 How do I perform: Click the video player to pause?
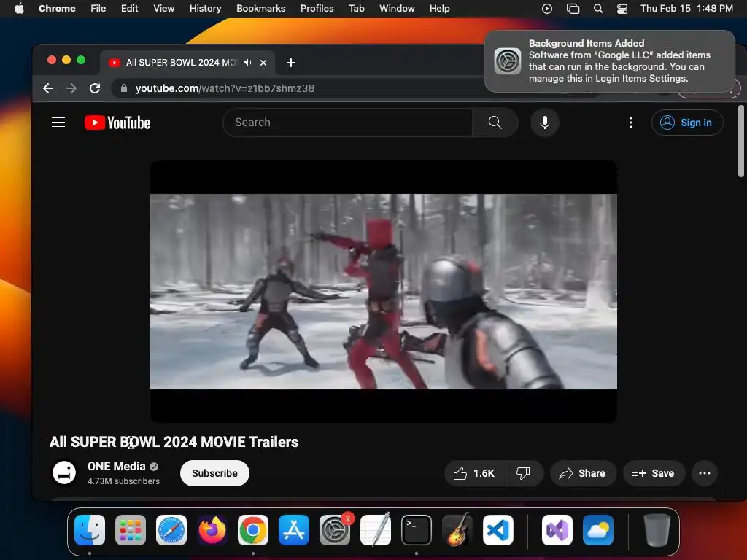(384, 292)
